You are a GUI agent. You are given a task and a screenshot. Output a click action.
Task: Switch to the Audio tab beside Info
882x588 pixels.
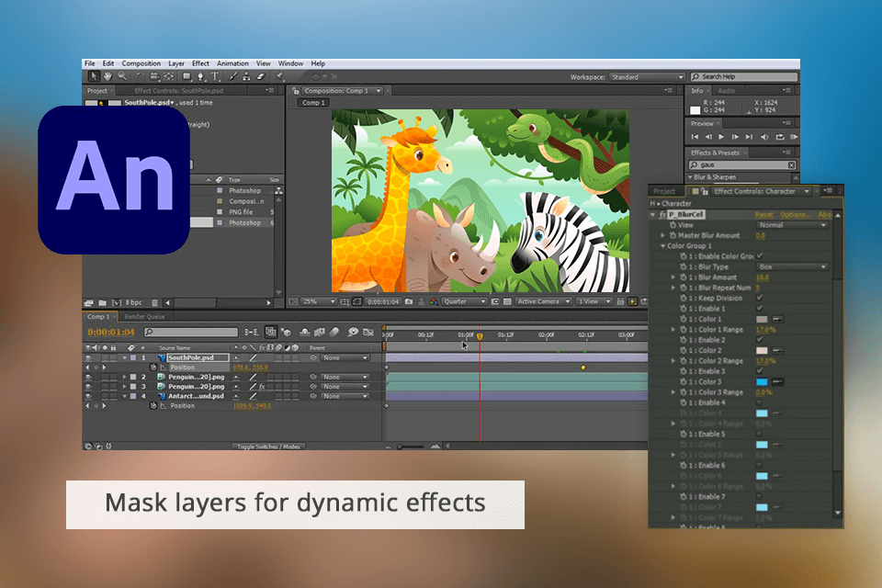(x=726, y=91)
